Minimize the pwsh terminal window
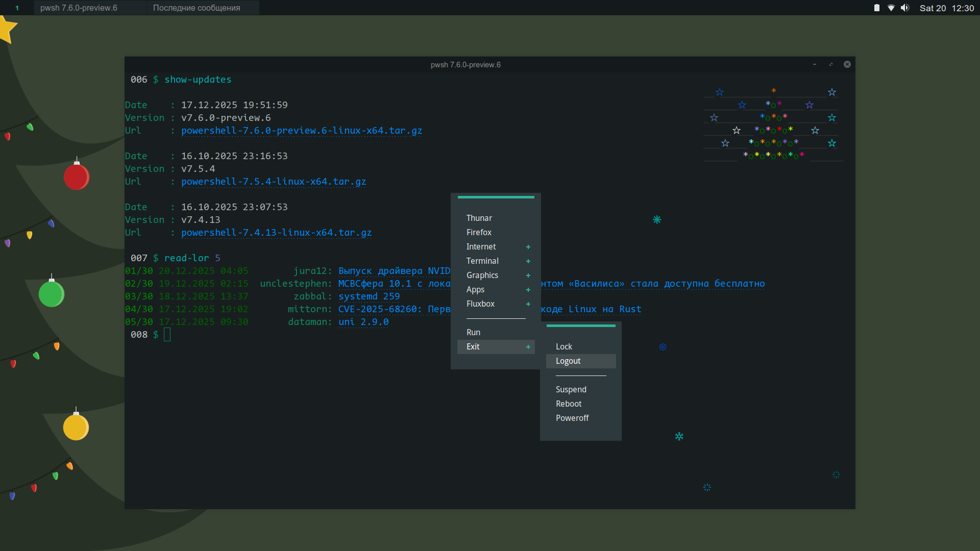Viewport: 980px width, 551px height. click(815, 64)
